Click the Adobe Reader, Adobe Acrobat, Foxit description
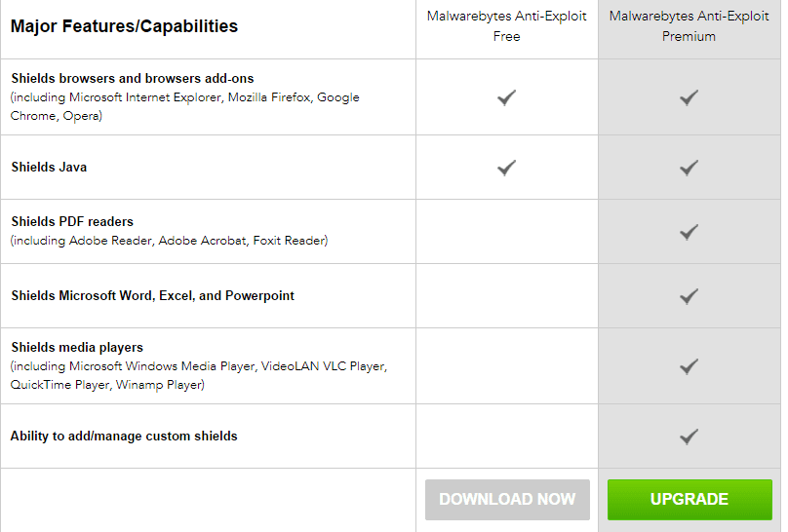Screen dimensions: 788x532 (170, 241)
